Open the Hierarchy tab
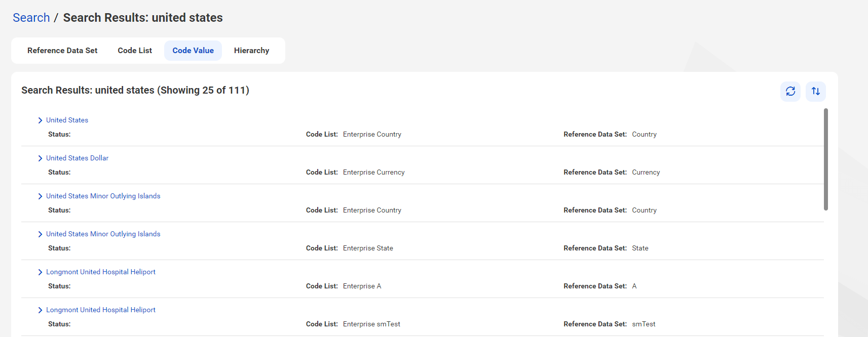The height and width of the screenshot is (337, 868). click(x=252, y=51)
